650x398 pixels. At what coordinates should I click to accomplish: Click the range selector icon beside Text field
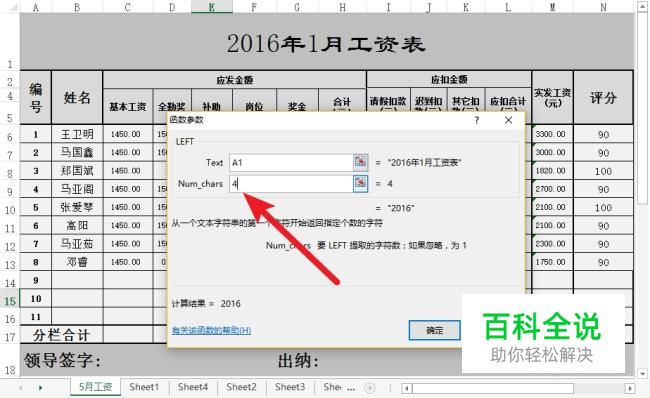click(360, 162)
